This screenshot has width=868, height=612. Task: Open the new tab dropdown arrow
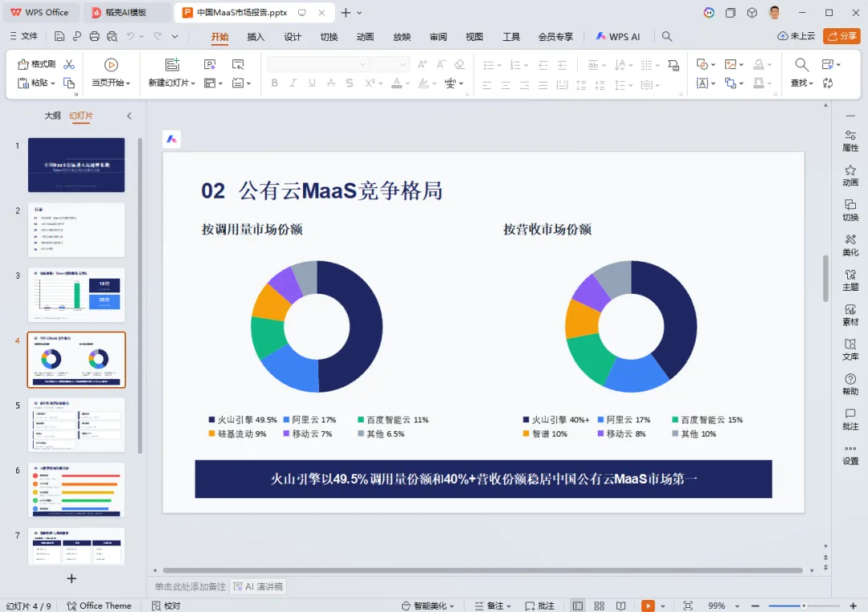[359, 13]
